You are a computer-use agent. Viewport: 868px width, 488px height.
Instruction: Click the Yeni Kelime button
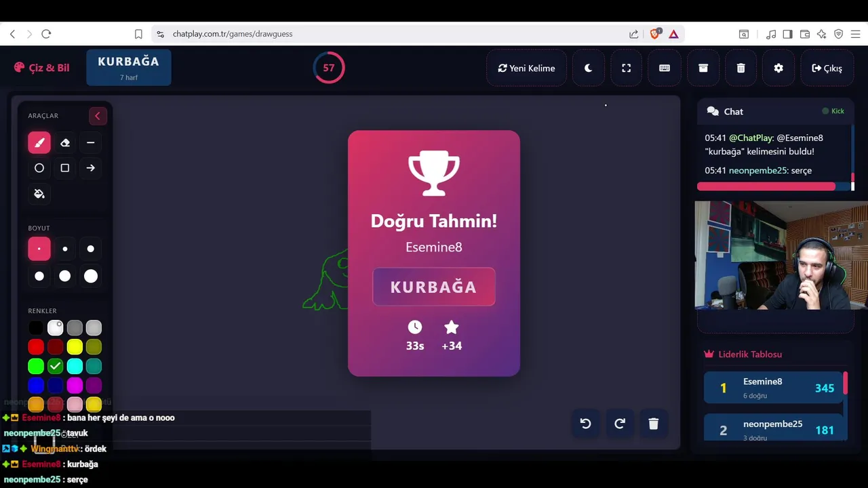(x=526, y=68)
